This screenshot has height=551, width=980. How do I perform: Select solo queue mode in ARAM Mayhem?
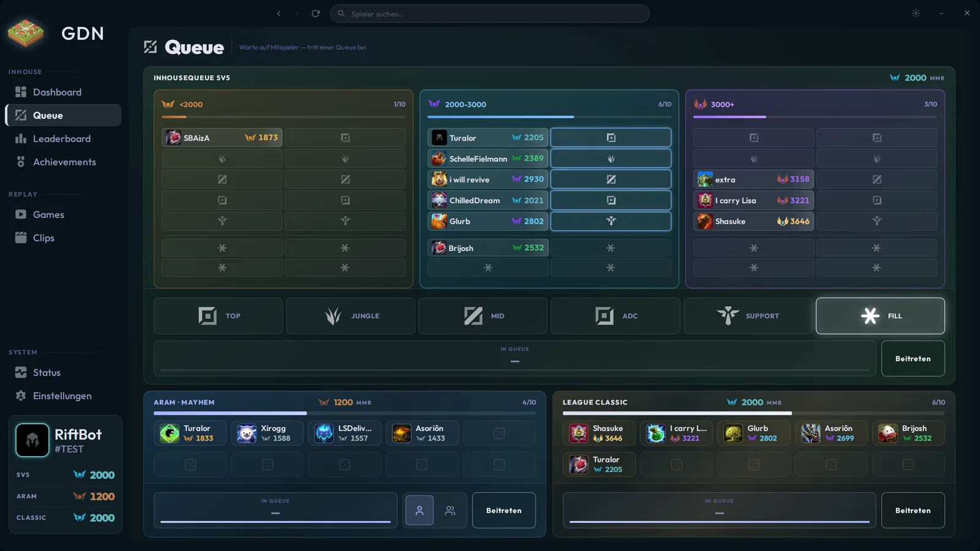pos(420,511)
